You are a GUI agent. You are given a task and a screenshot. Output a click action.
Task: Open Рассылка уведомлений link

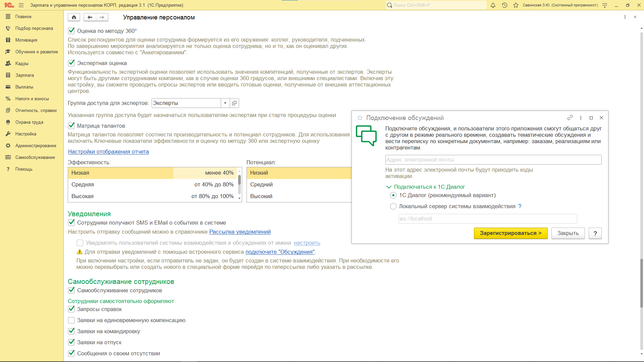(x=240, y=232)
